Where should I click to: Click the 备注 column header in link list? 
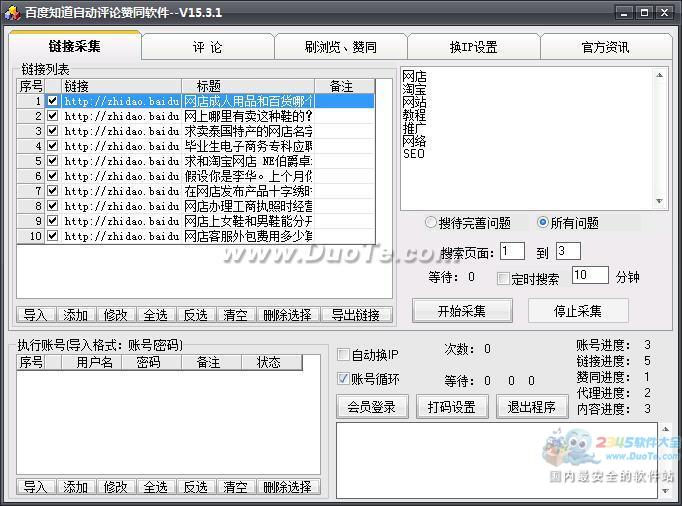pyautogui.click(x=344, y=86)
